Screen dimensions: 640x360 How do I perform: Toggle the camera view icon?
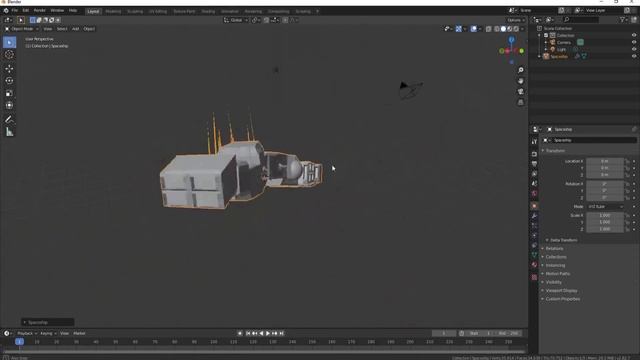(x=521, y=91)
